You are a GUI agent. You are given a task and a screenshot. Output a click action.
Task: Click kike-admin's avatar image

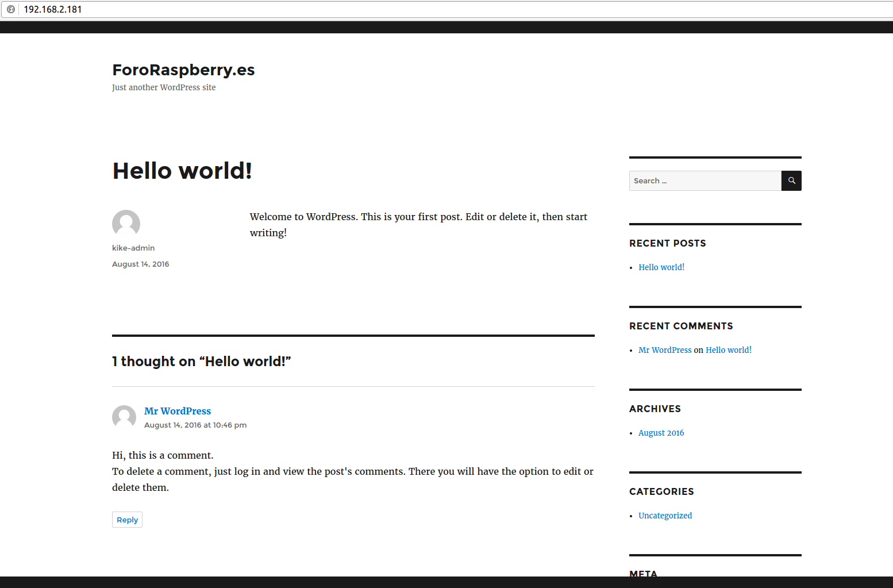click(126, 224)
